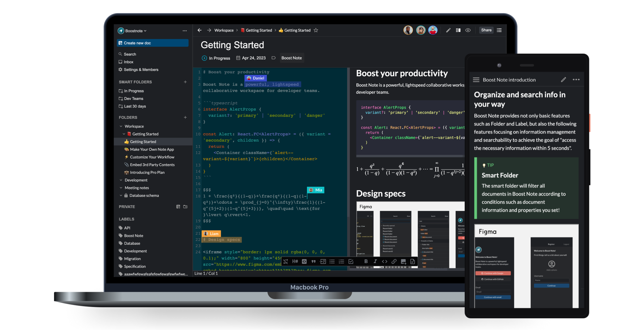Toggle star/favorite on Getting Started doc

tap(318, 30)
